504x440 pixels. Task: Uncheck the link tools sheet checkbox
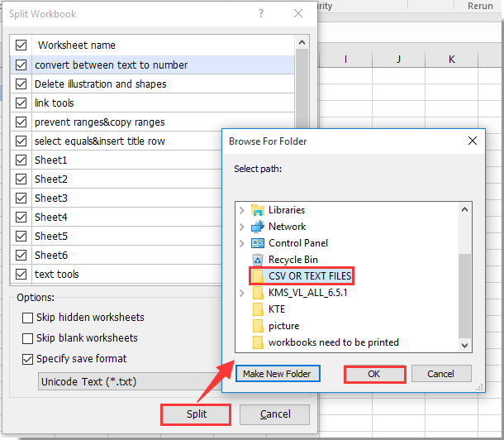point(21,103)
